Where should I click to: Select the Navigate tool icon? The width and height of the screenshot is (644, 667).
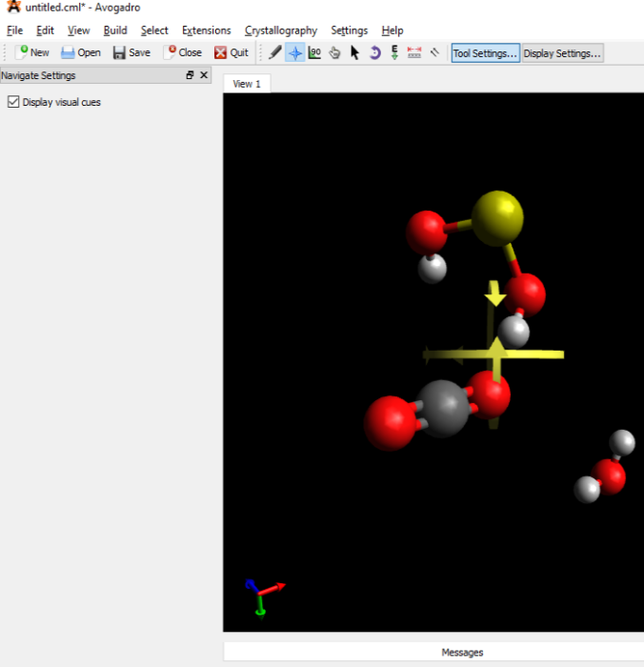(x=295, y=53)
